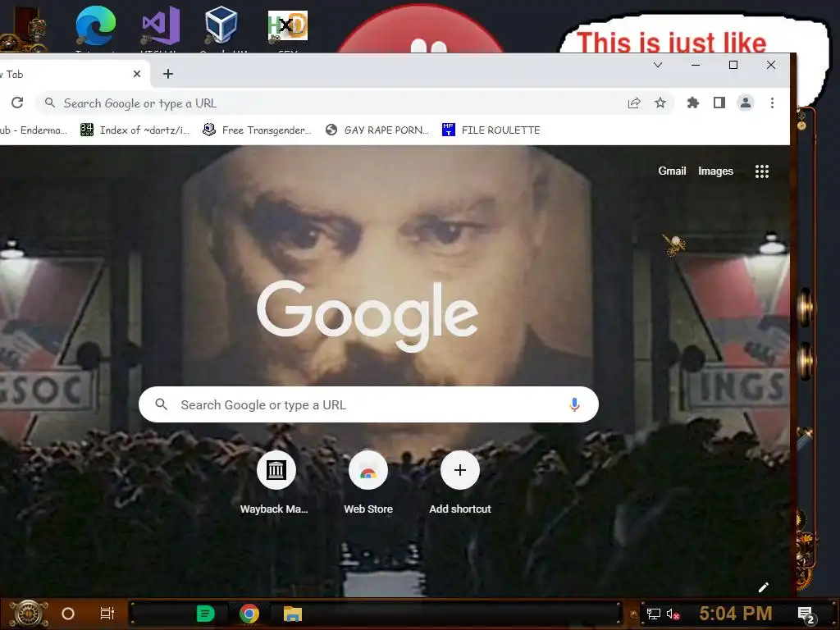This screenshot has width=840, height=630.
Task: Open the Web Store shortcut
Action: (368, 482)
